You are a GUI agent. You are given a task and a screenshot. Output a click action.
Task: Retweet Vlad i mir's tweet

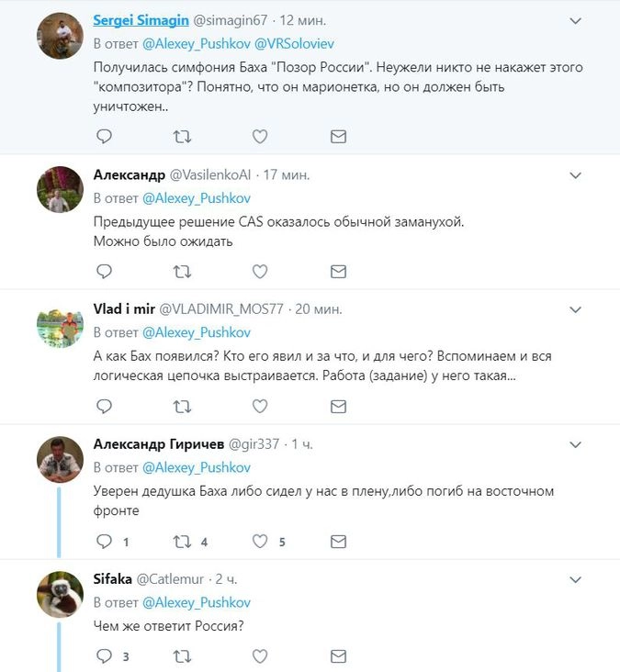182,405
